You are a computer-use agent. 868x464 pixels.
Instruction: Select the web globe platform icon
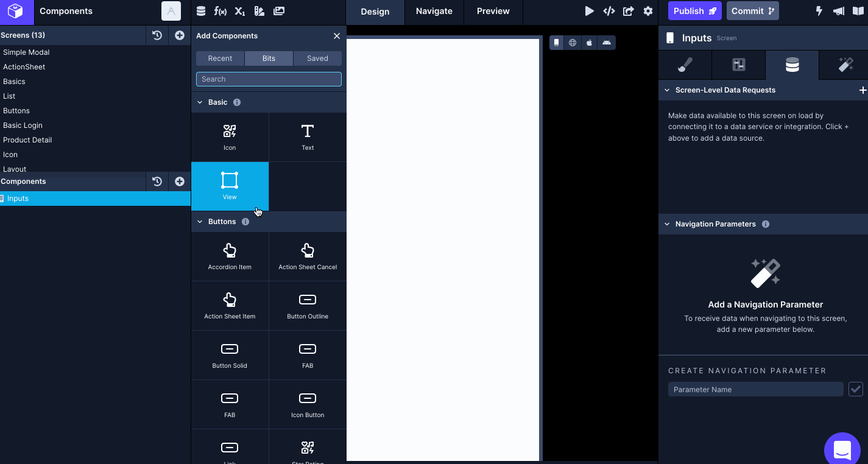[x=573, y=43]
